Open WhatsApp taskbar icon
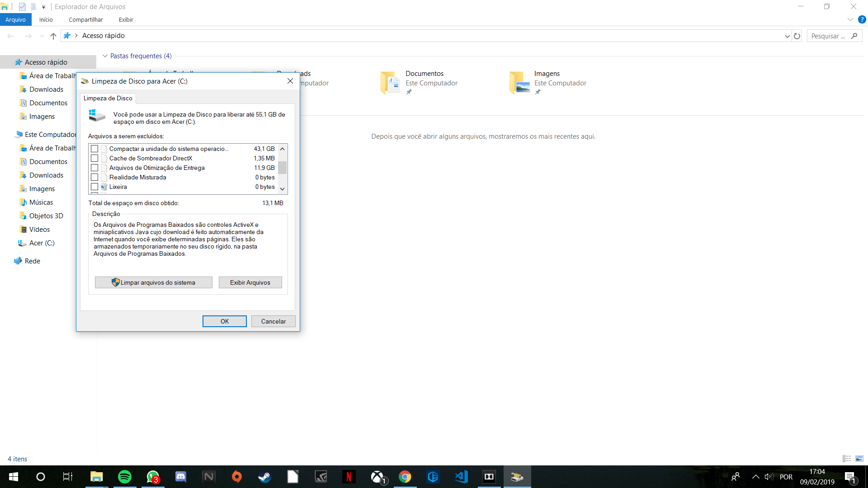This screenshot has height=488, width=868. (153, 477)
